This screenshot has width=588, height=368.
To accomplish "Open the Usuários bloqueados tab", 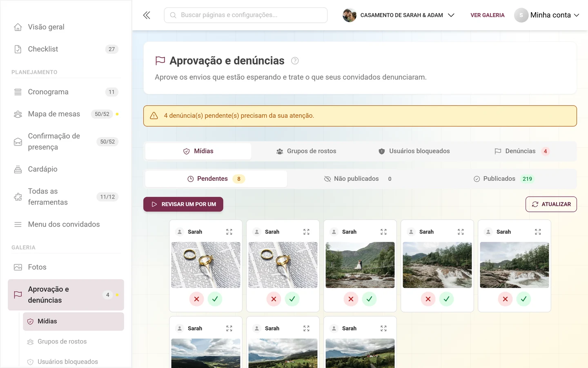I will point(414,151).
